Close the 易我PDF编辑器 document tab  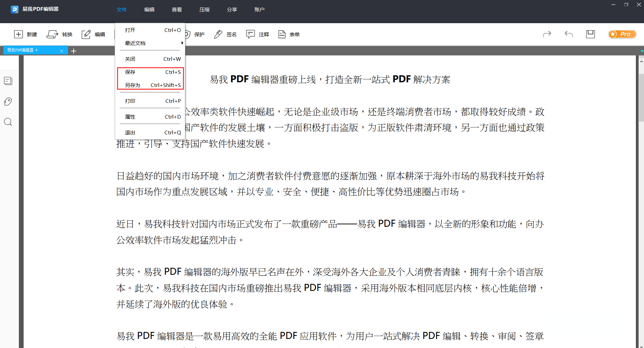click(x=62, y=51)
